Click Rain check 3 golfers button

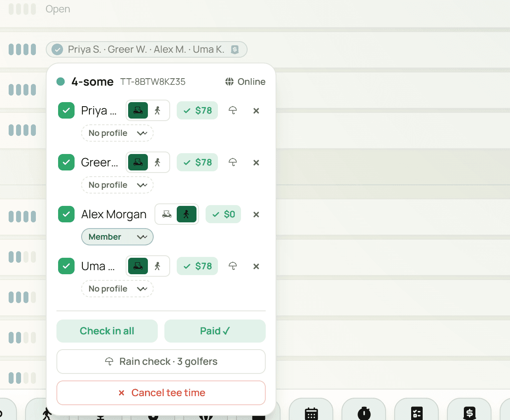pos(161,362)
